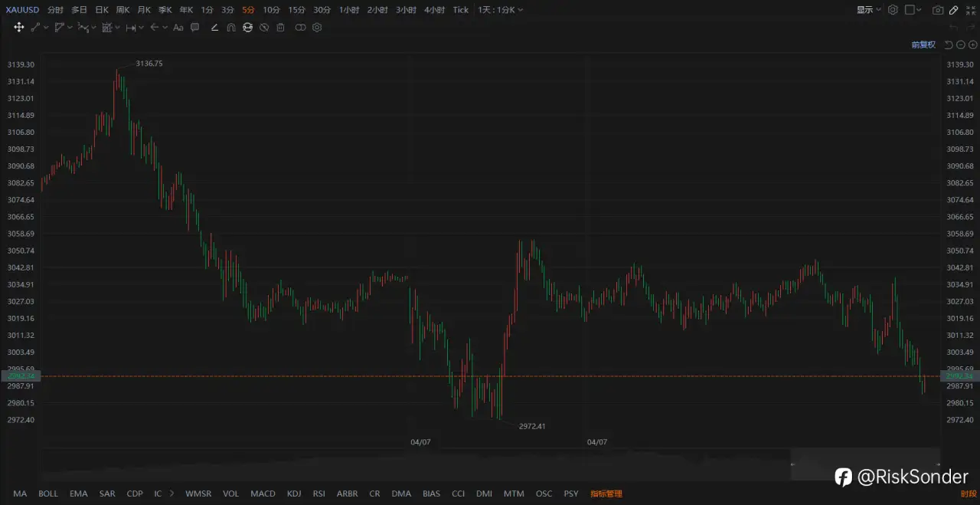Expand the channel tool dropdown arrow
This screenshot has width=980, height=505.
[x=70, y=28]
